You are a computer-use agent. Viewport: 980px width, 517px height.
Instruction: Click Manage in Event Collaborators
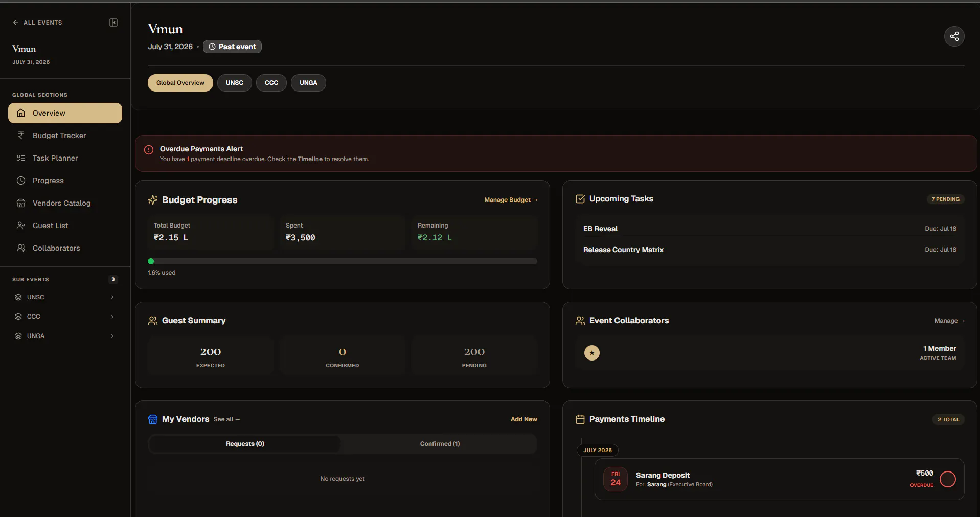949,321
